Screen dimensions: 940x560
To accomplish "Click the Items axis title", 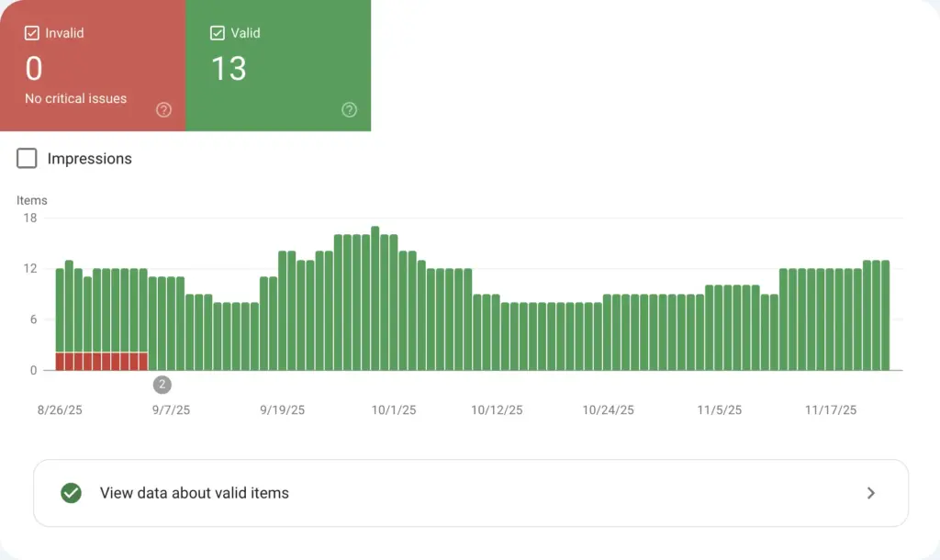I will [x=32, y=200].
